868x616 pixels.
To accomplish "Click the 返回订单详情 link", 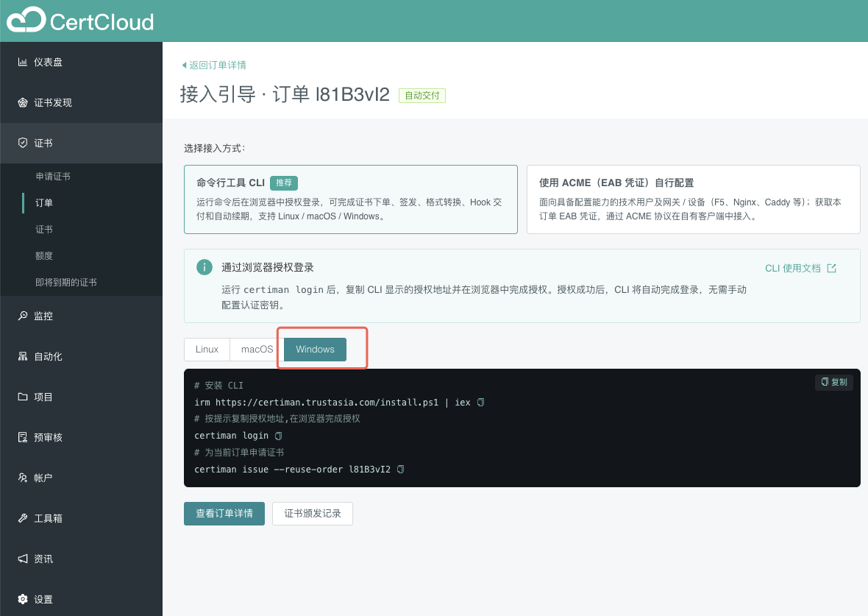I will [218, 66].
